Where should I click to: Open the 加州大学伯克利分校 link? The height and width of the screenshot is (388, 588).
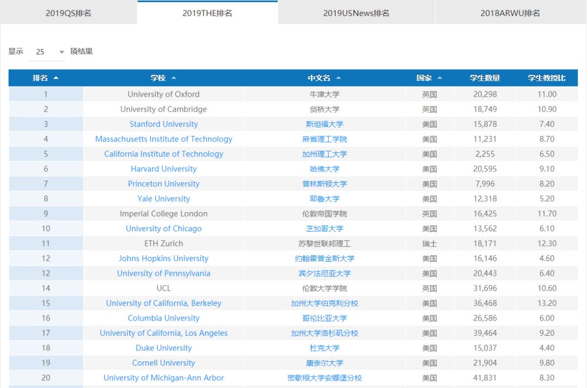(324, 303)
